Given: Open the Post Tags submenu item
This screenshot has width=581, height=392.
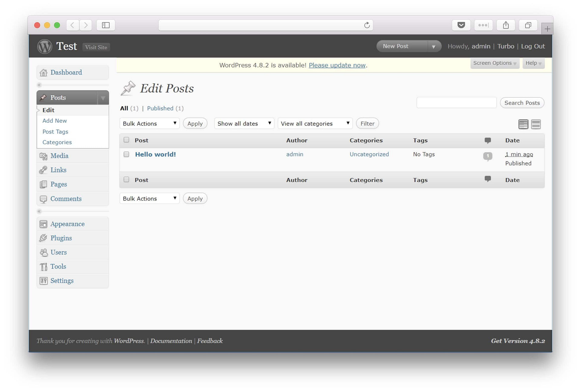Looking at the screenshot, I should point(55,131).
